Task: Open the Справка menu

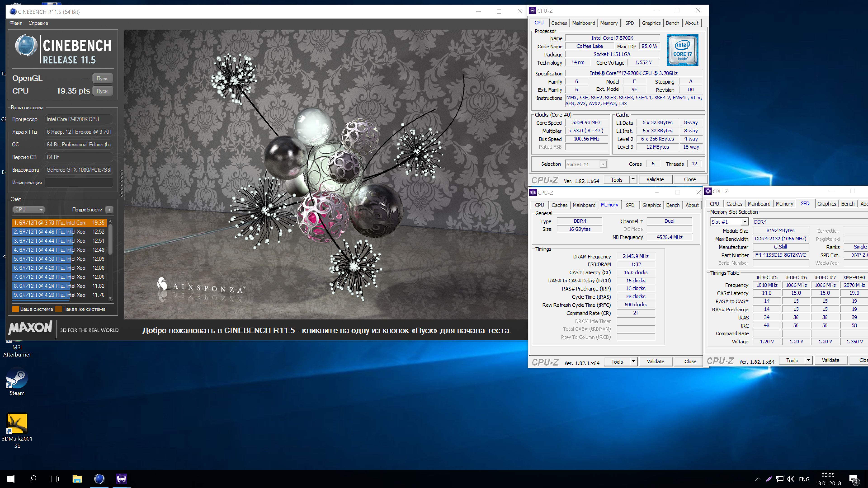Action: (x=38, y=23)
